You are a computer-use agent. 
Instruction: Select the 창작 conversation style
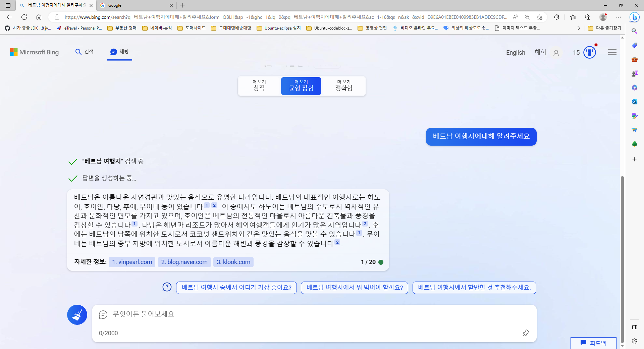pos(259,86)
